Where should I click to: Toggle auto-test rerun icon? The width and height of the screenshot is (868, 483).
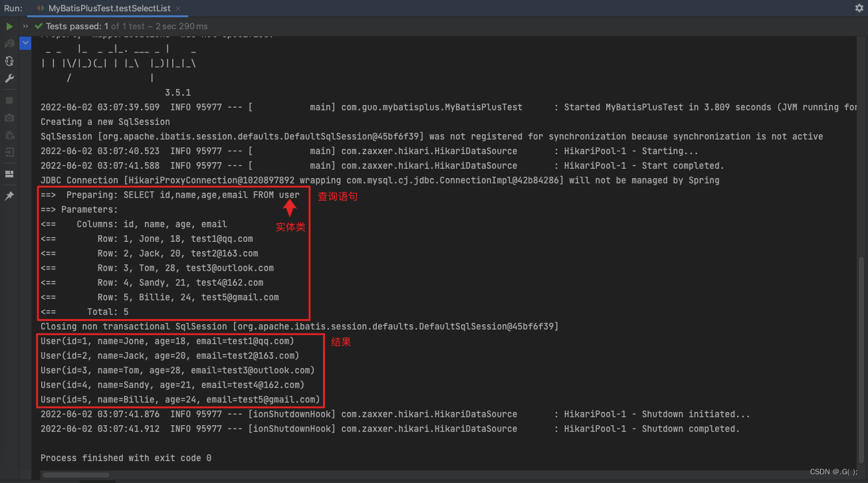pos(9,61)
